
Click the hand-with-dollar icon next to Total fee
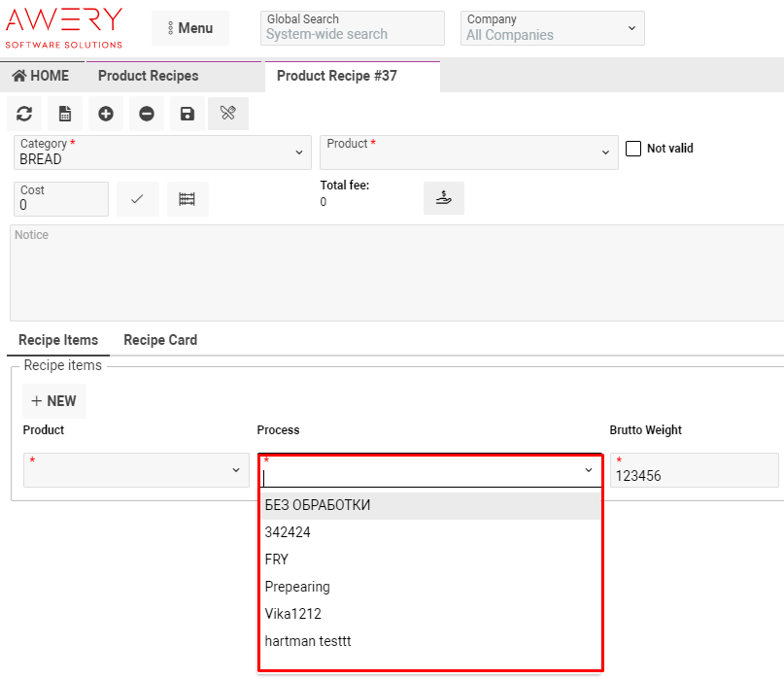tap(444, 198)
